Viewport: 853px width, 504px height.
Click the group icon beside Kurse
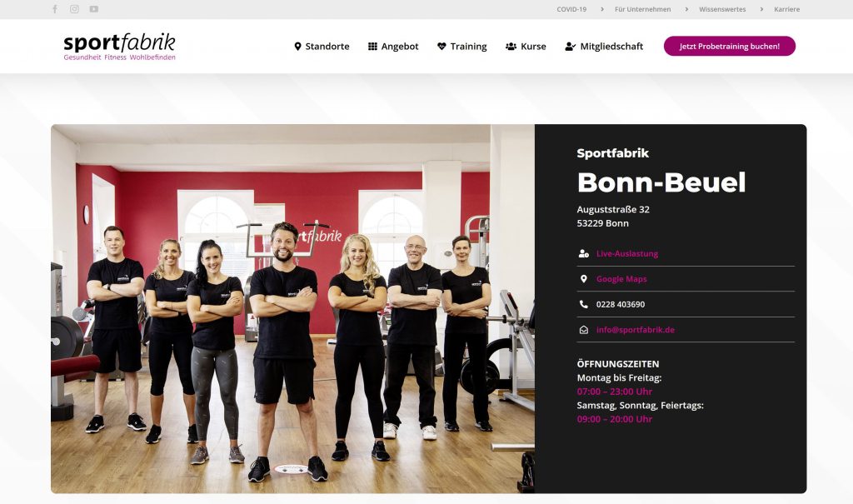(x=511, y=47)
